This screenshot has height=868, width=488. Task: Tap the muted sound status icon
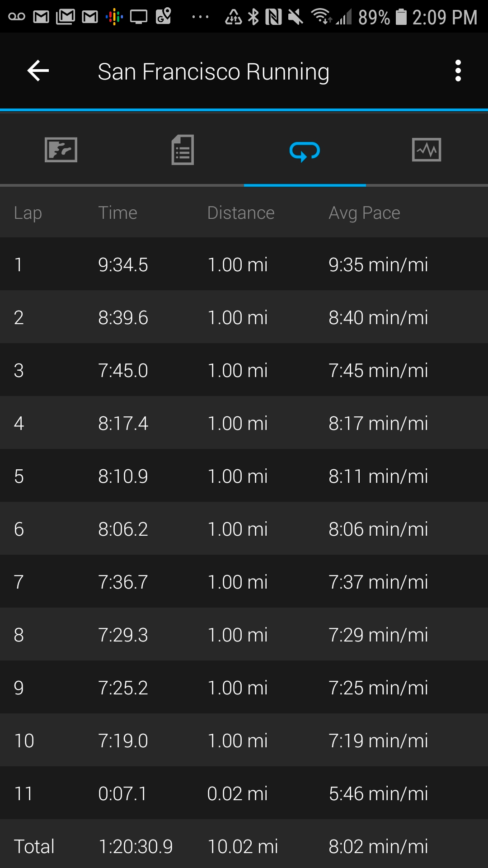pyautogui.click(x=295, y=17)
